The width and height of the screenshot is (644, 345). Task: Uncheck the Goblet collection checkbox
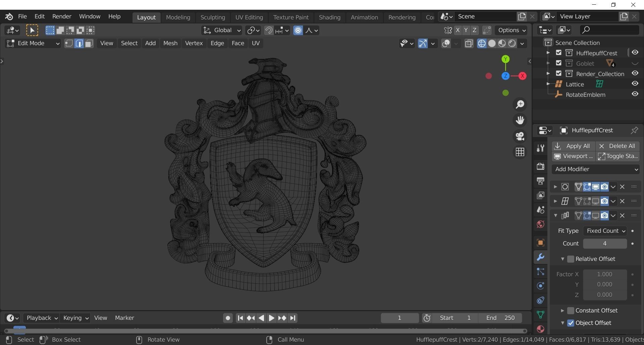pos(558,63)
